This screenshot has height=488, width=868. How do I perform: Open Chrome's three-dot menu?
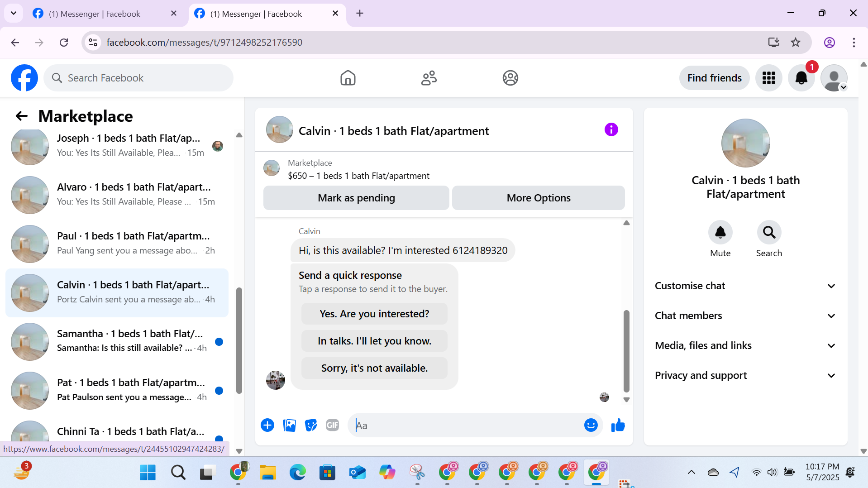tap(854, 43)
